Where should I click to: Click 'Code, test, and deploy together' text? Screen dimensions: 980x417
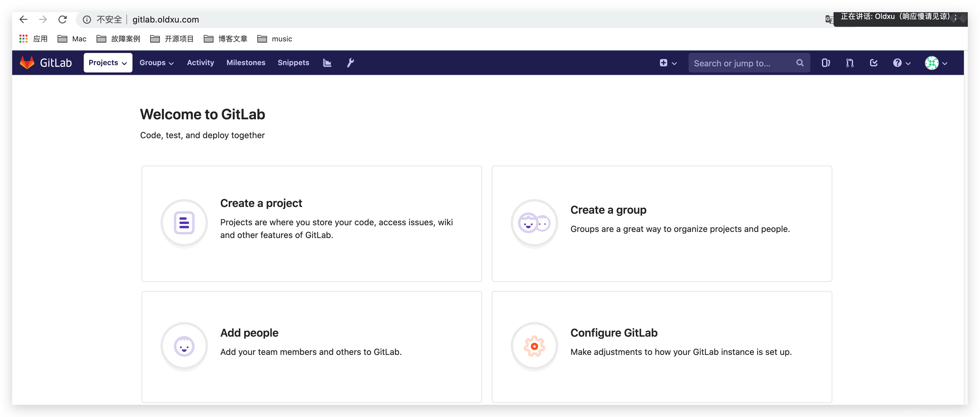pos(203,135)
